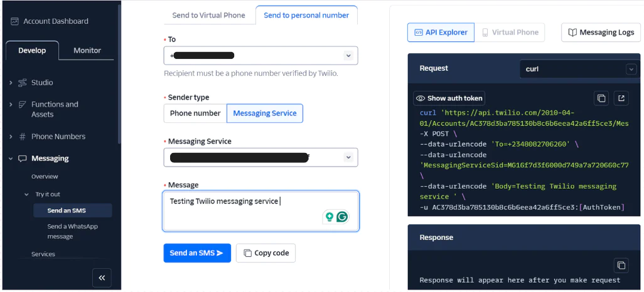
Task: Open request in new window icon
Action: point(621,98)
